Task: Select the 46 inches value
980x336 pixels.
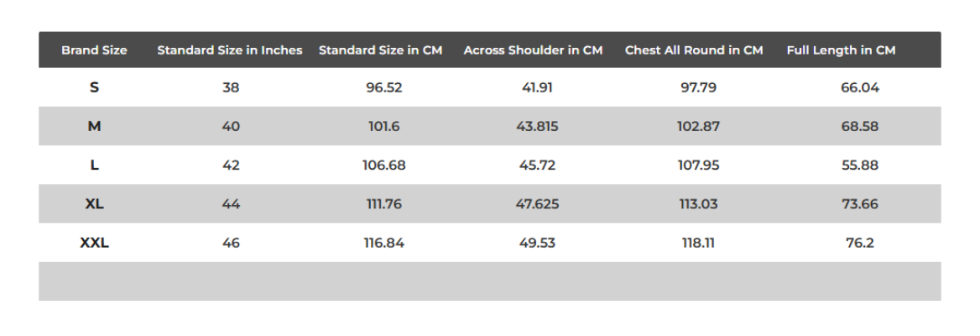Action: point(231,244)
